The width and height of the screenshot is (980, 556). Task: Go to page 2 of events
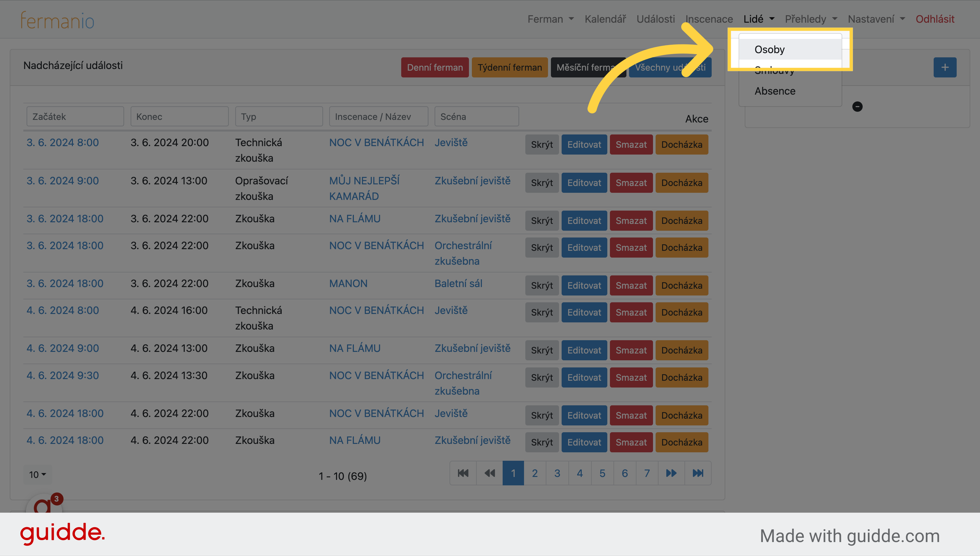(x=535, y=473)
